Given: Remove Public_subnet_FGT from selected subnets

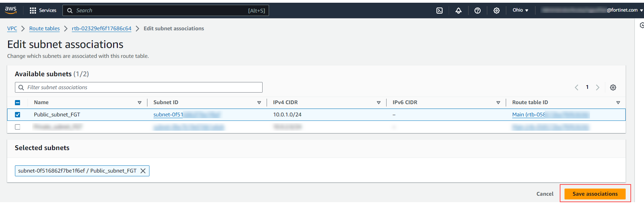Looking at the screenshot, I should pyautogui.click(x=143, y=171).
